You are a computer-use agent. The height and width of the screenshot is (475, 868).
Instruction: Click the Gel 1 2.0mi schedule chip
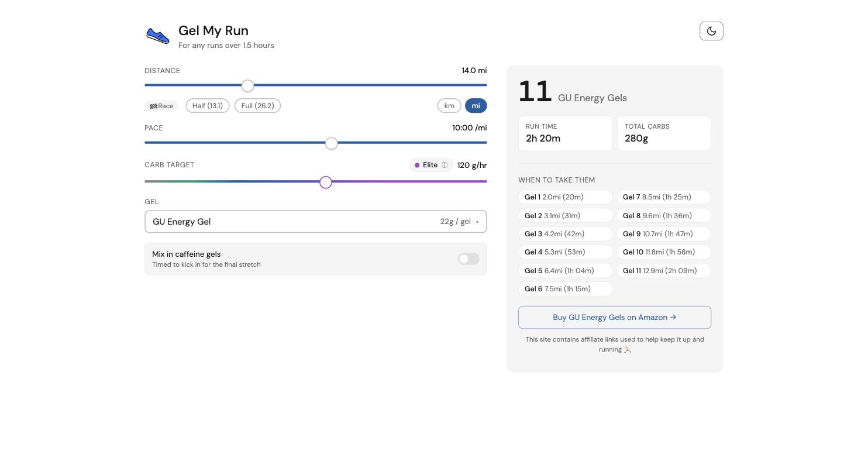566,197
